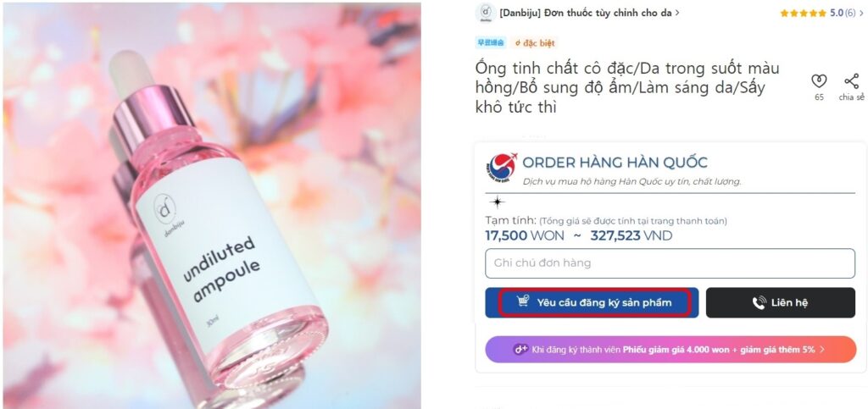The height and width of the screenshot is (409, 868).
Task: Click Yêu cầu đăng ký sản phẩm button
Action: tap(592, 302)
